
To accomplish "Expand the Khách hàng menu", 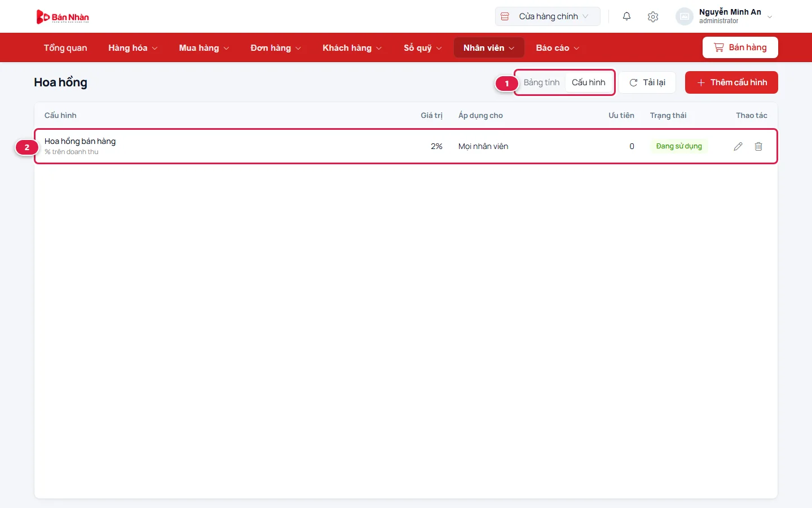I will (x=352, y=48).
